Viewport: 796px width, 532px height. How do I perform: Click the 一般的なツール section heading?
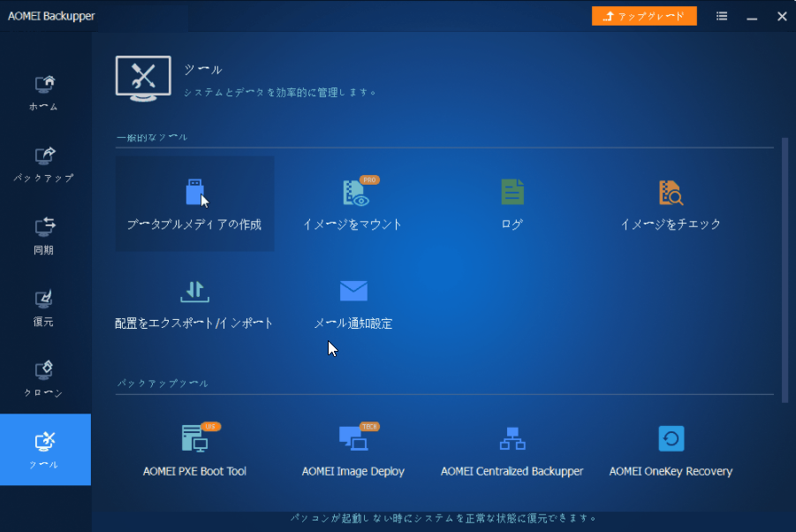tap(152, 138)
